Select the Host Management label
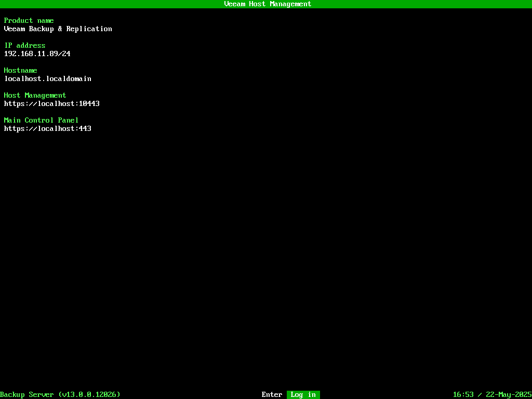 tap(35, 96)
